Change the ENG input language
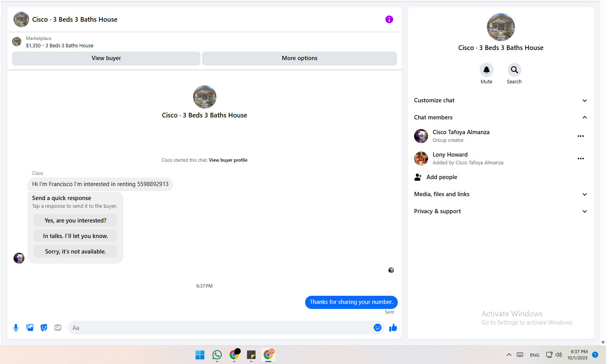The image size is (606, 364). [535, 355]
